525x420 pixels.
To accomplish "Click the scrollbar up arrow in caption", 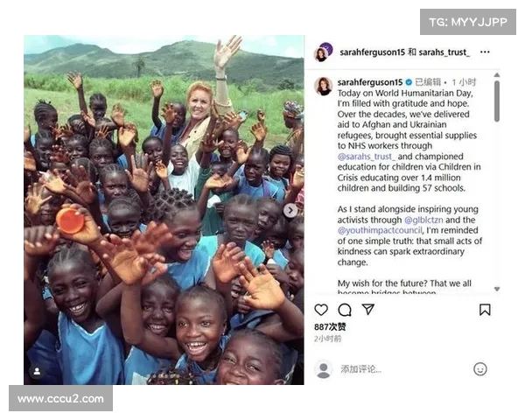I will [x=497, y=75].
